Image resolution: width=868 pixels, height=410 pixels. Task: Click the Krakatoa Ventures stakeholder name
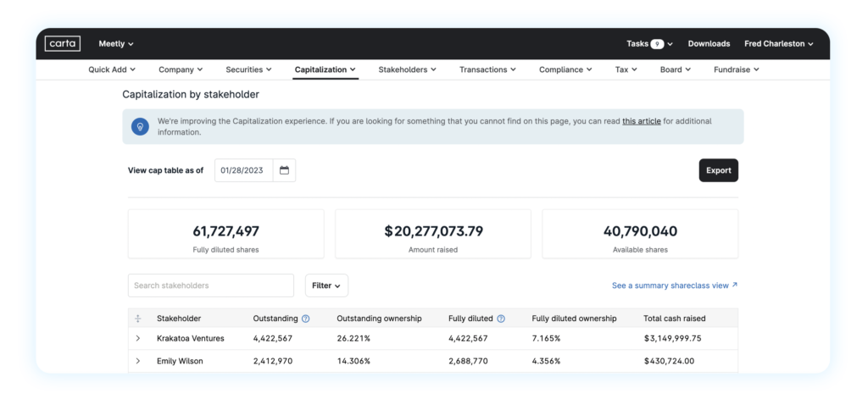pyautogui.click(x=191, y=338)
